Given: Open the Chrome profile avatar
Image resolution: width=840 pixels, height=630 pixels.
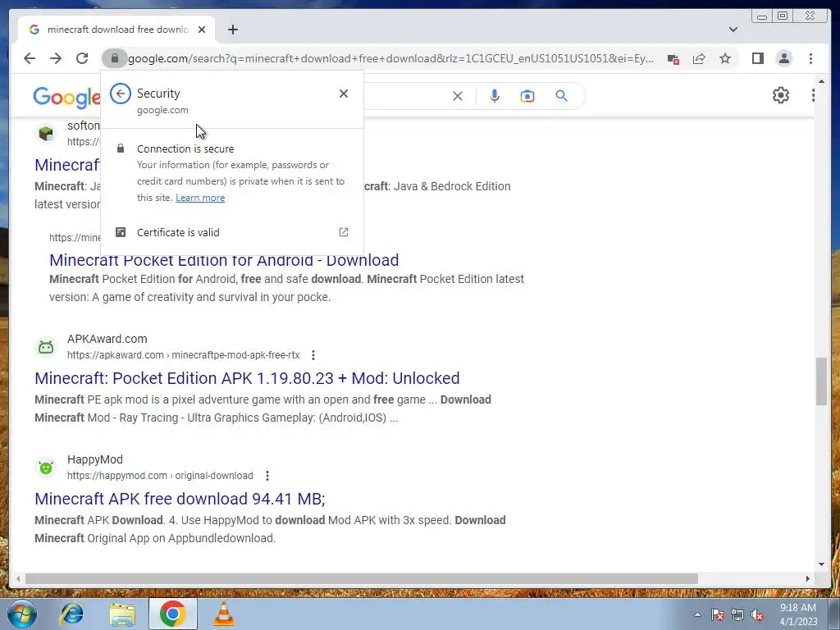Looking at the screenshot, I should click(783, 58).
